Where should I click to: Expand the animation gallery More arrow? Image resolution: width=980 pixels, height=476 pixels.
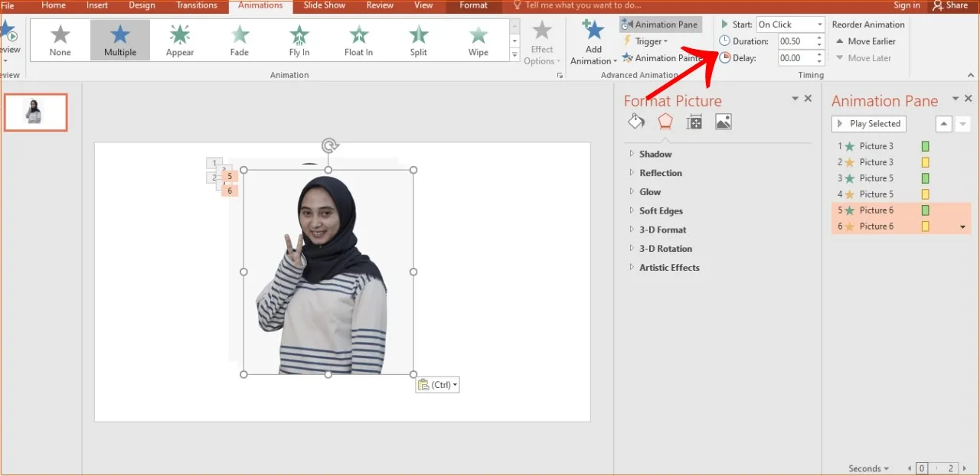(514, 55)
